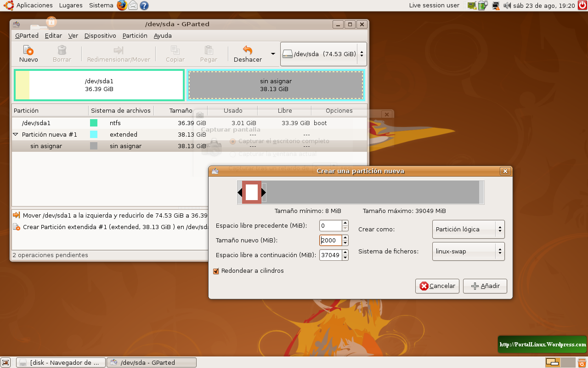Switch to /dev/sda - GParted taskbar item

(152, 362)
